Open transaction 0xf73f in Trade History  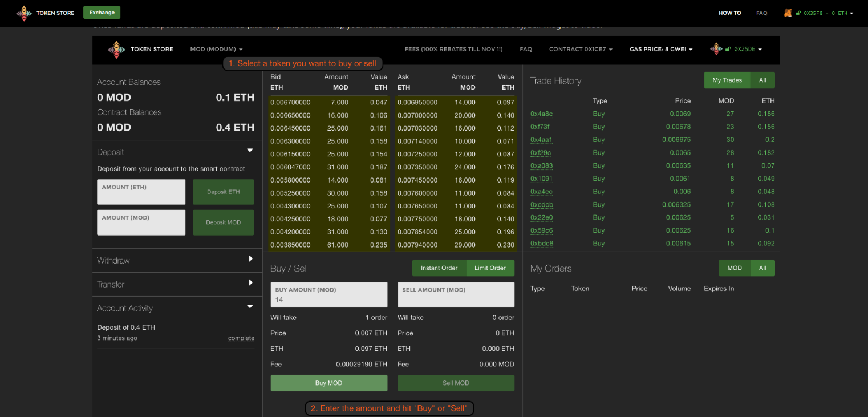[540, 127]
